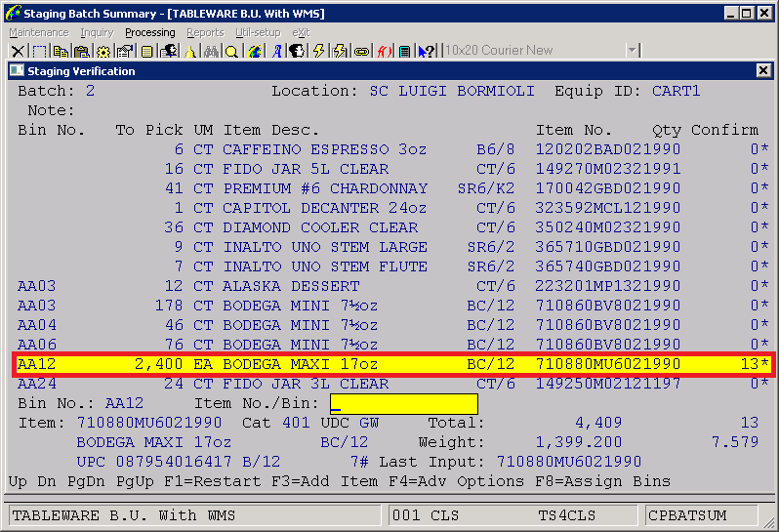Click bin AA24 in the list
The width and height of the screenshot is (779, 532).
pos(37,384)
